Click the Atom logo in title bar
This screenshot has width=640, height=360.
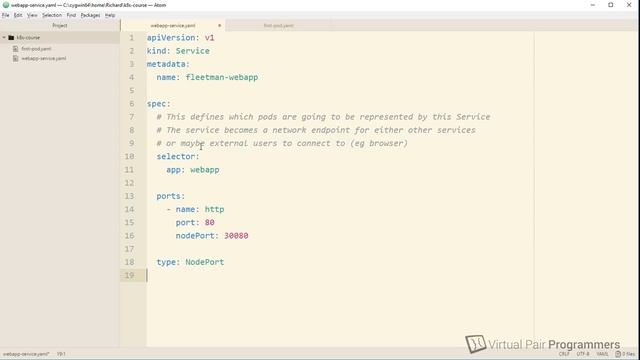coord(6,5)
